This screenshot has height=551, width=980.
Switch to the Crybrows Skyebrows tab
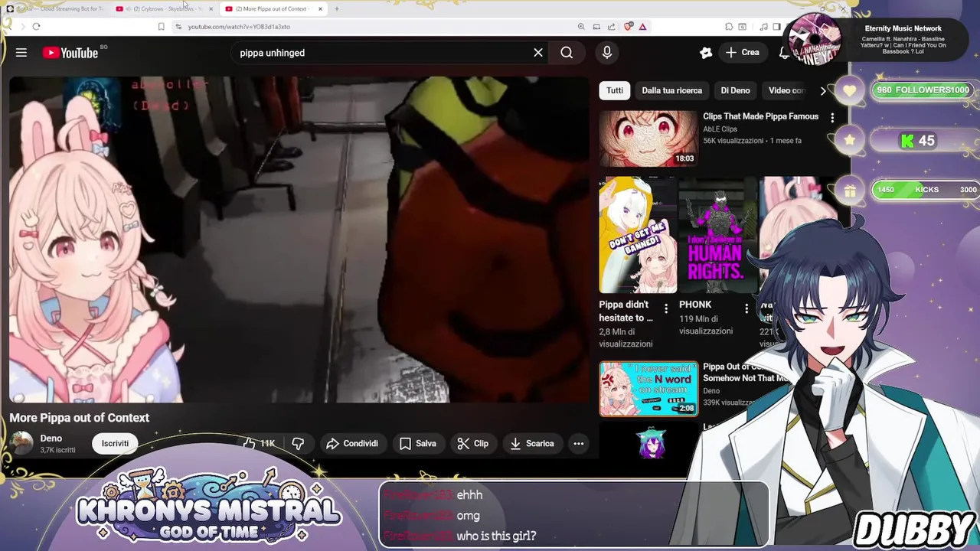[162, 8]
